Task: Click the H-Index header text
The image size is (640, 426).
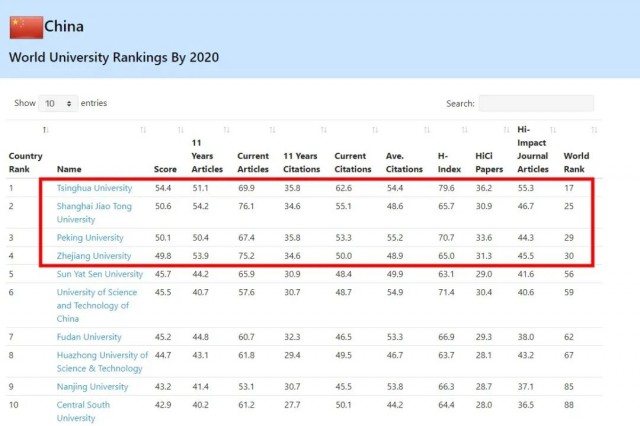Action: tap(449, 162)
